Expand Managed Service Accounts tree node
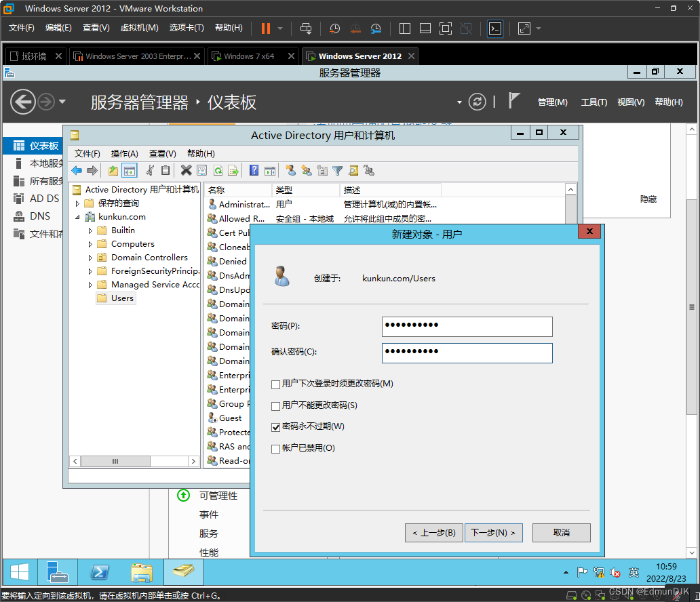700x602 pixels. (91, 285)
